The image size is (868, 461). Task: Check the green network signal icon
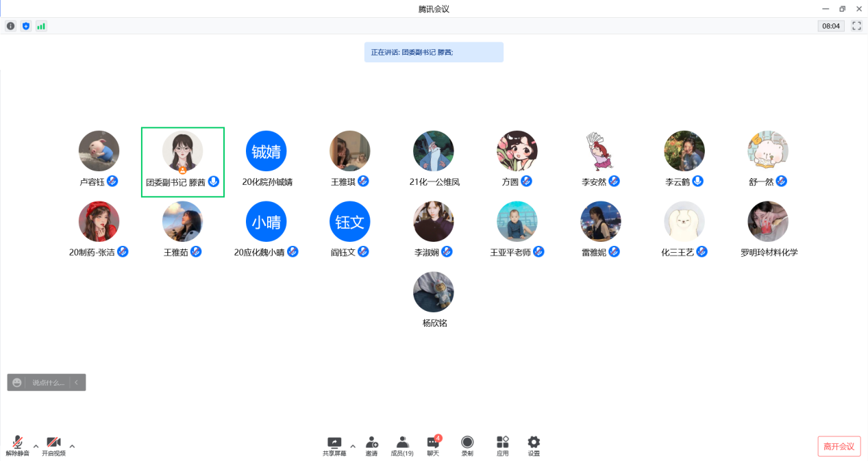pyautogui.click(x=41, y=26)
